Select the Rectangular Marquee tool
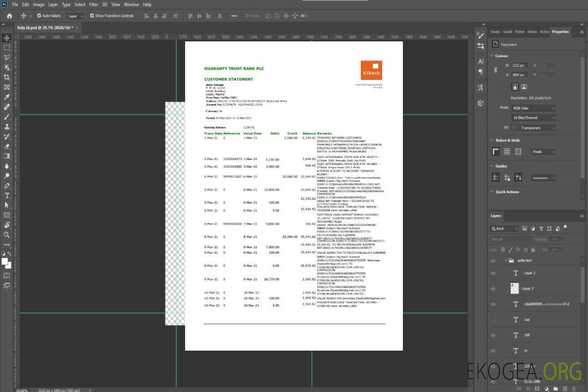 (x=7, y=48)
